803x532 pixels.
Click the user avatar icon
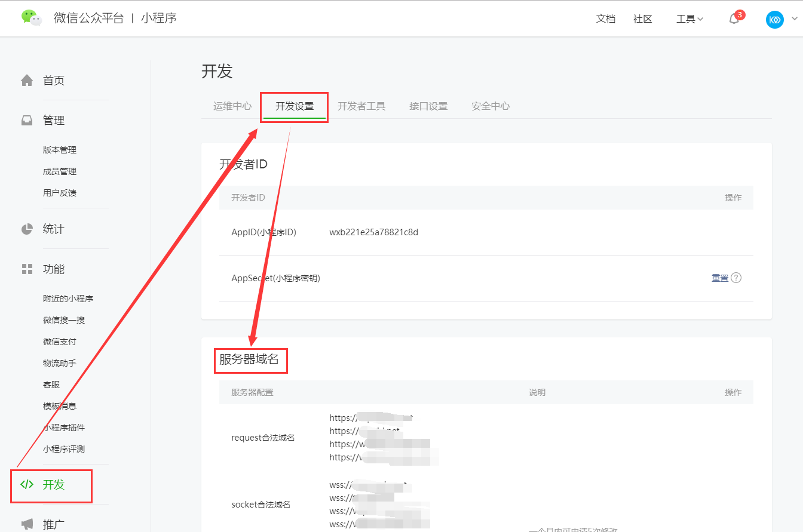pos(774,20)
